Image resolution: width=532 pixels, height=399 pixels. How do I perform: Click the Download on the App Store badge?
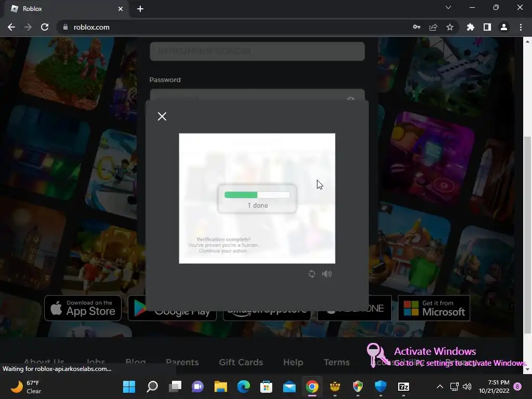click(83, 308)
